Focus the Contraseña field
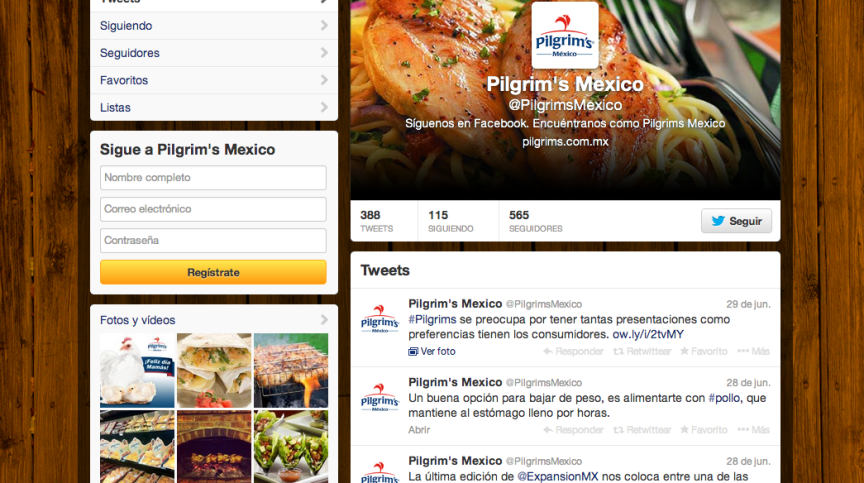 coord(213,241)
